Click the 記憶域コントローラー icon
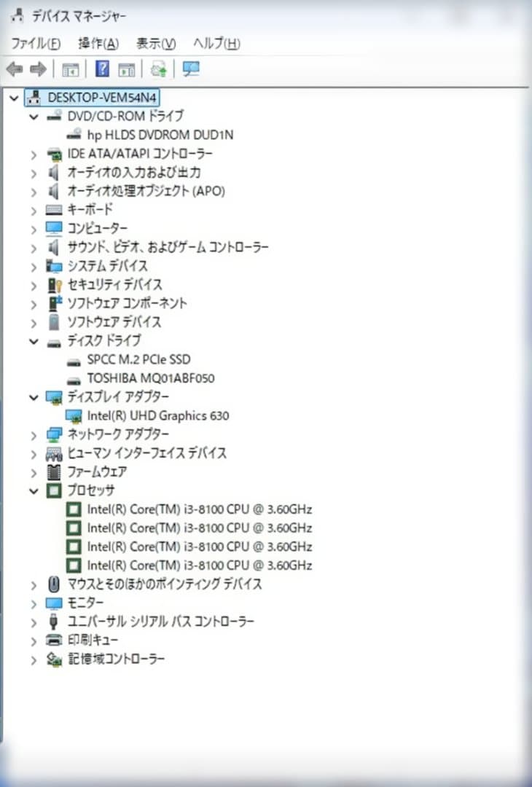This screenshot has height=787, width=532. 54,659
